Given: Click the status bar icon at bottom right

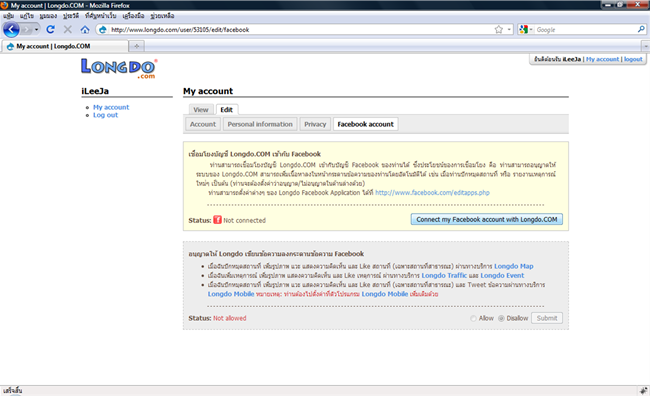Looking at the screenshot, I should 643,391.
